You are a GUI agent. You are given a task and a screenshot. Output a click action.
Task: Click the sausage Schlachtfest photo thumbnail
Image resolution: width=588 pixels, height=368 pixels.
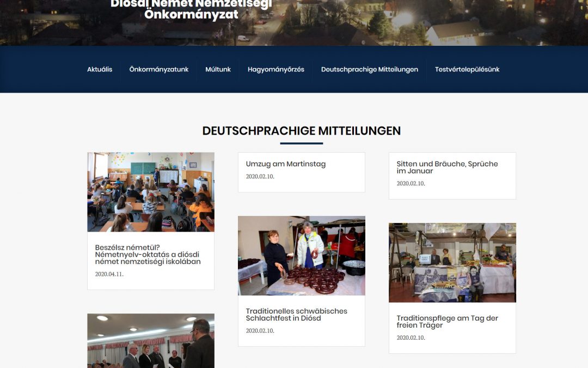click(302, 256)
